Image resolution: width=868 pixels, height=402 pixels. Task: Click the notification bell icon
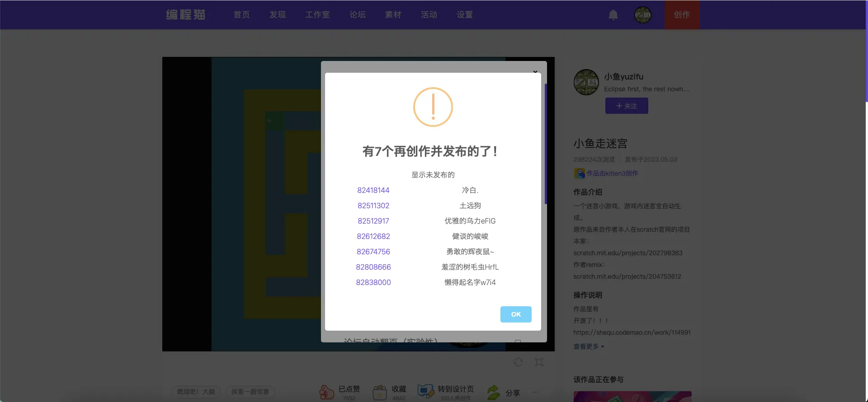click(x=613, y=15)
